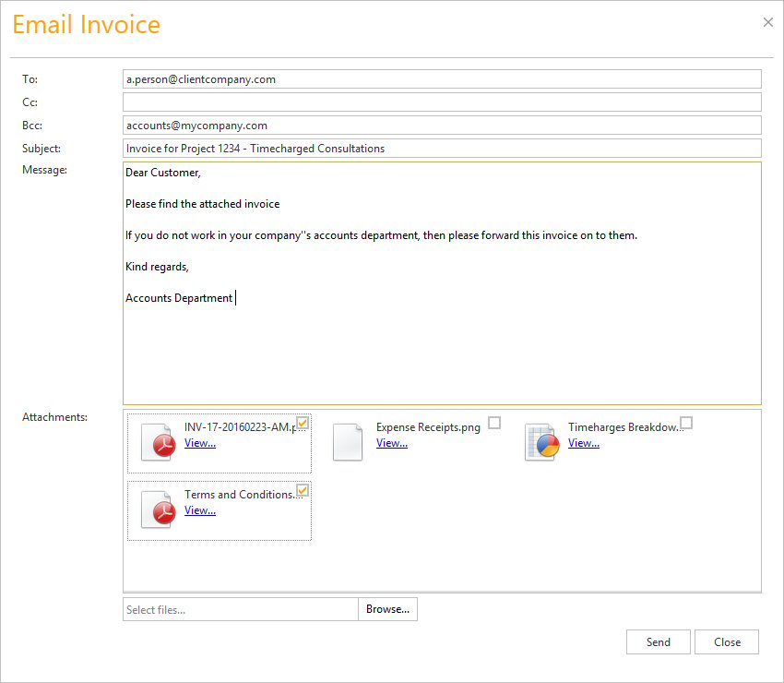Open View link for Terms and Conditions
This screenshot has width=784, height=683.
200,510
